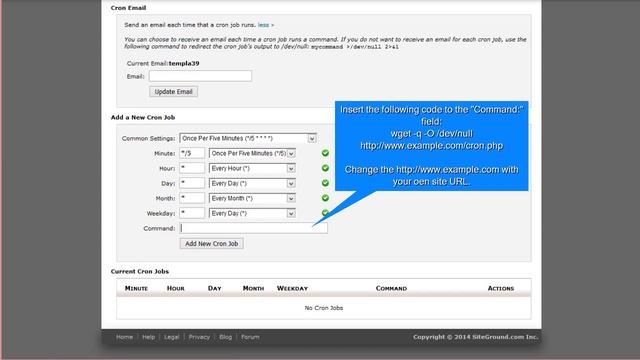Screen dimensions: 640x360
Task: Click the 'No Cron Jobs' table message
Action: (x=324, y=308)
